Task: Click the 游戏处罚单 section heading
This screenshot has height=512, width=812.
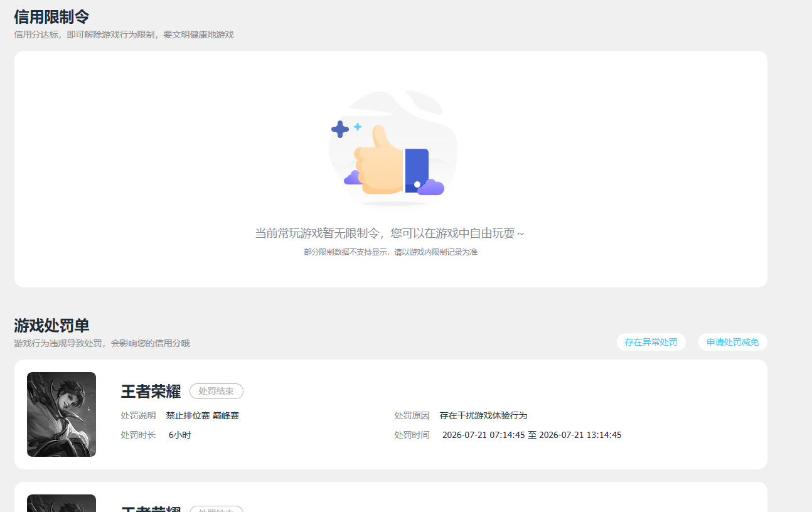Action: click(x=51, y=326)
